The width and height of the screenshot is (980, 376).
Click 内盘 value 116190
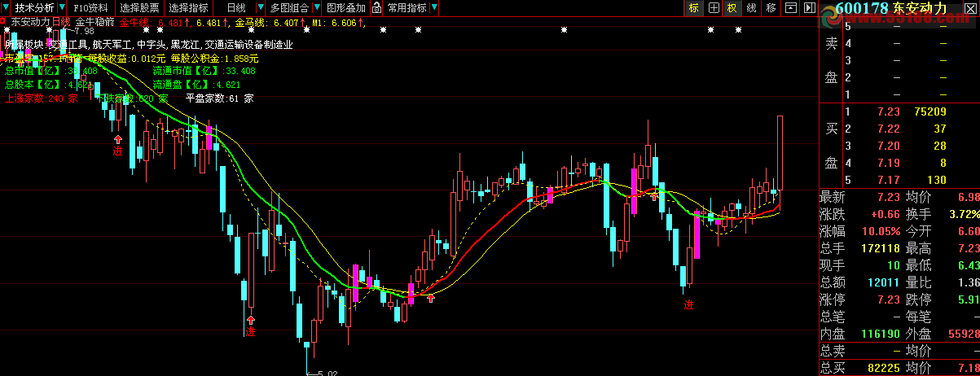[880, 334]
